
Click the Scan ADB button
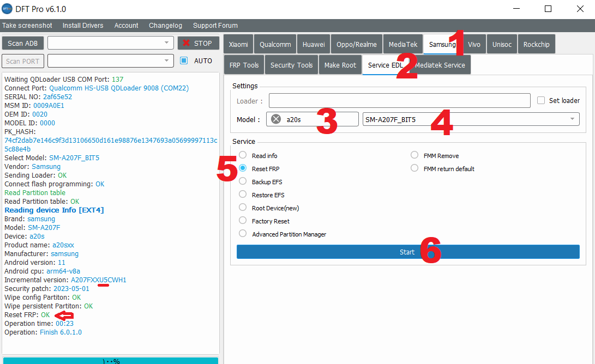click(23, 43)
